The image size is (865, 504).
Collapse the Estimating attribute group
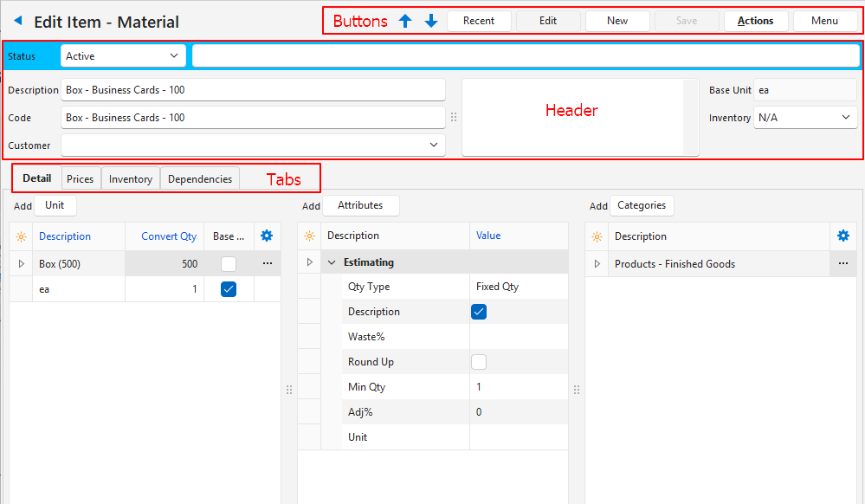point(332,262)
